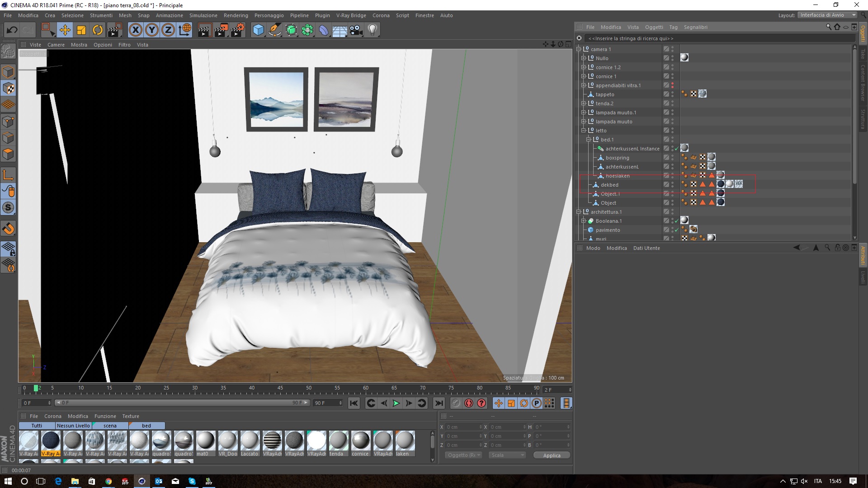Select the Move tool
Viewport: 868px width, 488px height.
coord(65,30)
